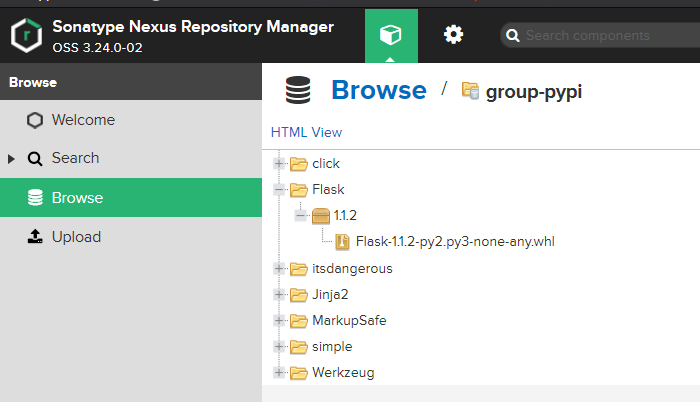Click the Werkzeug folder icon
700x402 pixels.
coord(298,372)
